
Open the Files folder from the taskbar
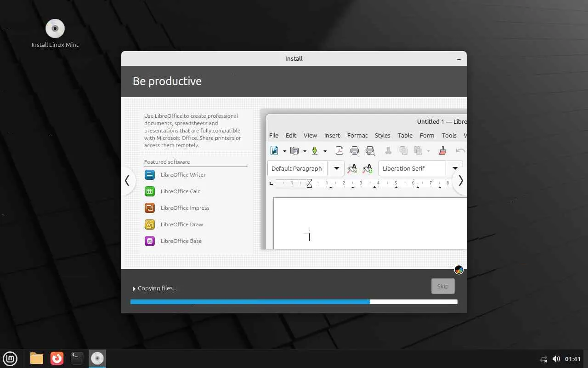37,358
